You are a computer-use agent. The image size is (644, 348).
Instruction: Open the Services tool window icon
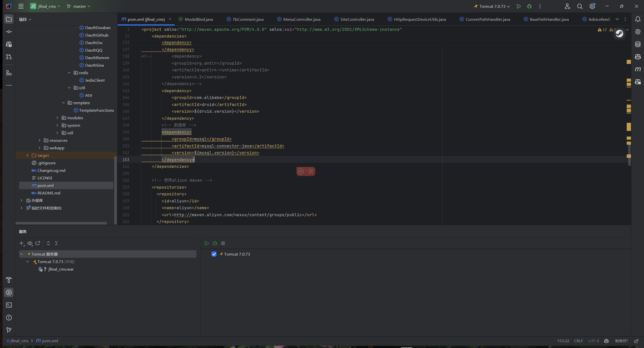click(9, 293)
